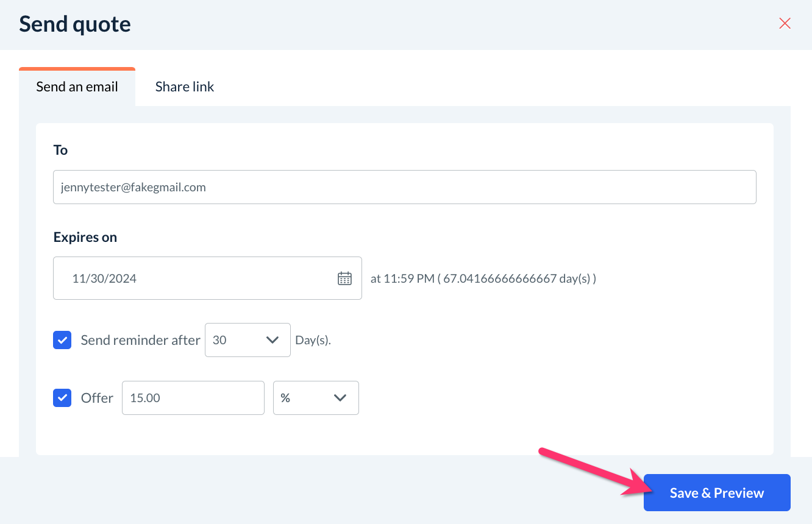Select the Send an email tab
Image resolution: width=812 pixels, height=524 pixels.
click(x=77, y=87)
